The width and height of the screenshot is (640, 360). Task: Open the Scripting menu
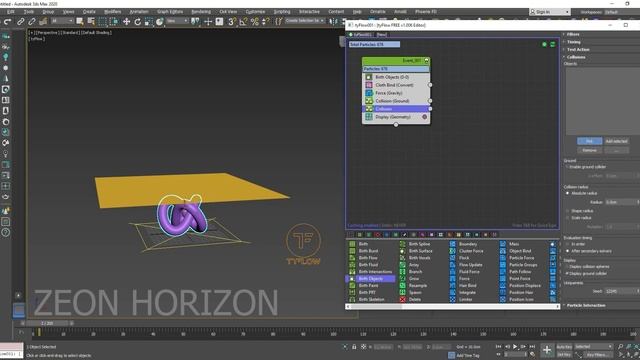[x=282, y=11]
